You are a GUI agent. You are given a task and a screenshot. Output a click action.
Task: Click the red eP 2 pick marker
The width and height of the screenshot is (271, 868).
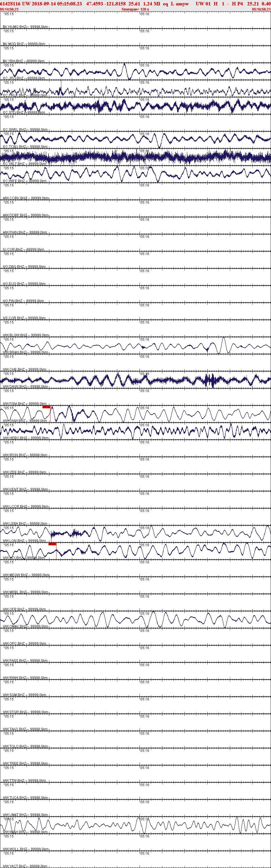pos(46,407)
